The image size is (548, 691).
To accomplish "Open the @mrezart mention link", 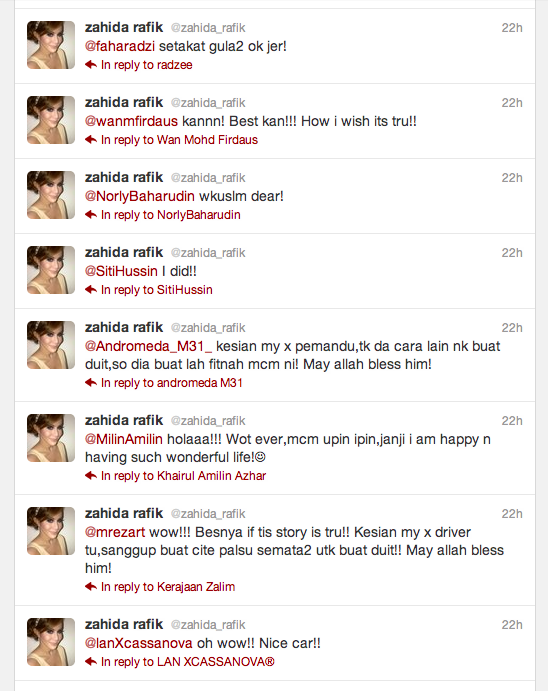I will click(115, 532).
